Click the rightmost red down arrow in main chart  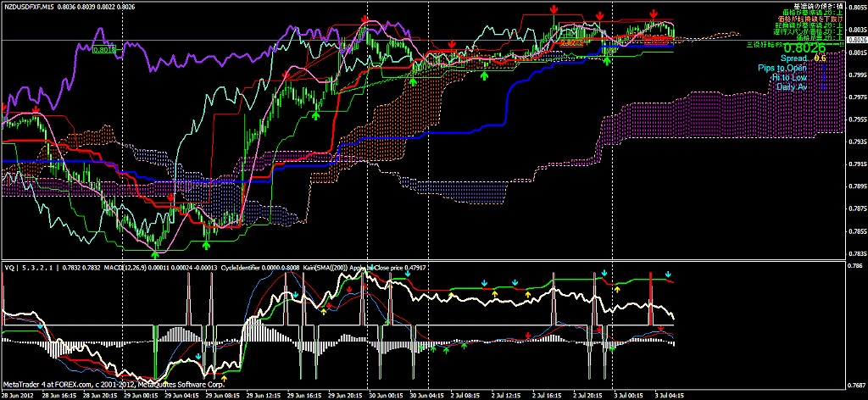[654, 14]
